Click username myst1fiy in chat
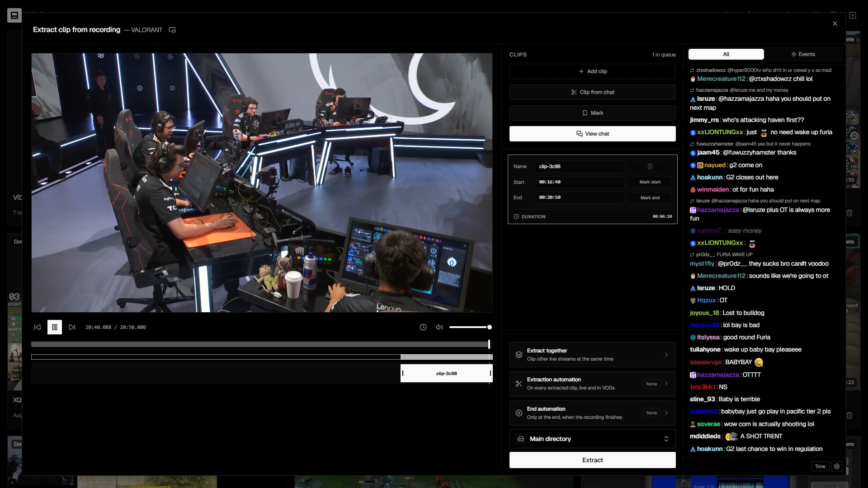Image resolution: width=868 pixels, height=488 pixels. [x=702, y=263]
